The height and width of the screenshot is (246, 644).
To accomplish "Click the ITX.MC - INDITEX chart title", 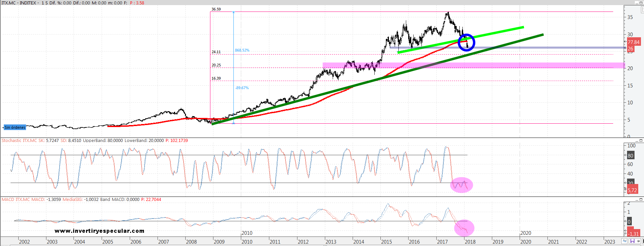I will coord(20,3).
